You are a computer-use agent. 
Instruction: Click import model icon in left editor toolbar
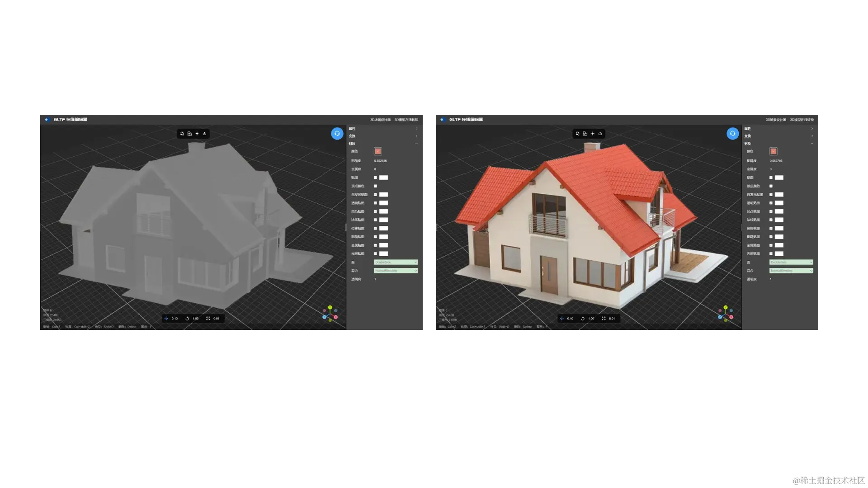pyautogui.click(x=182, y=134)
